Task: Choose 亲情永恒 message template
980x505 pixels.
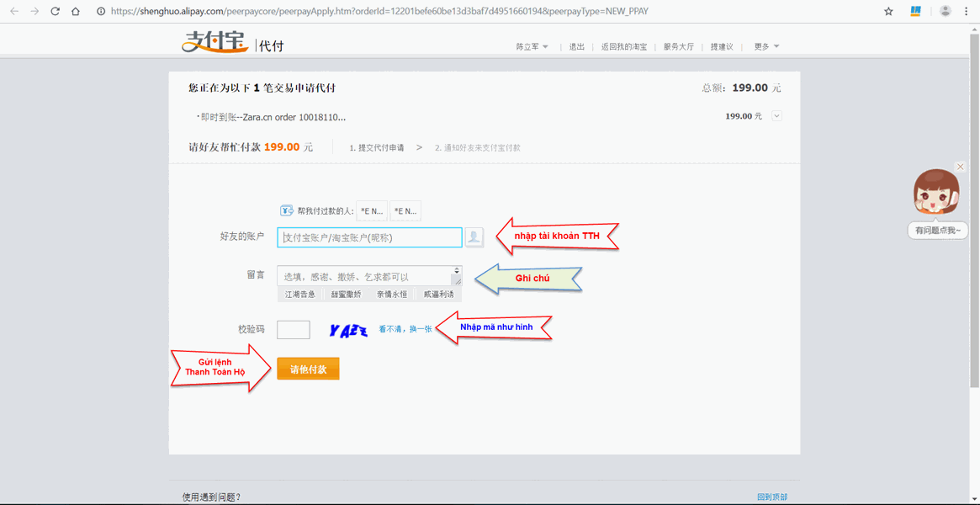Action: coord(392,295)
